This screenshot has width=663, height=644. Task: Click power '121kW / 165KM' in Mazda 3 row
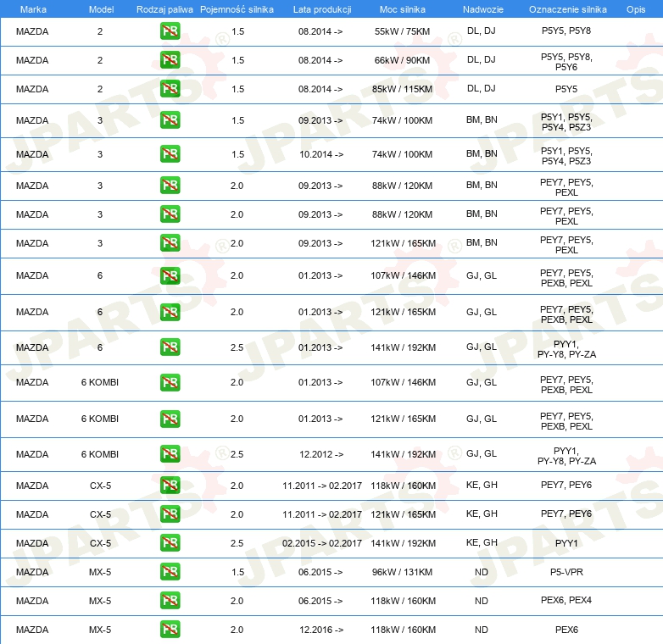[403, 243]
